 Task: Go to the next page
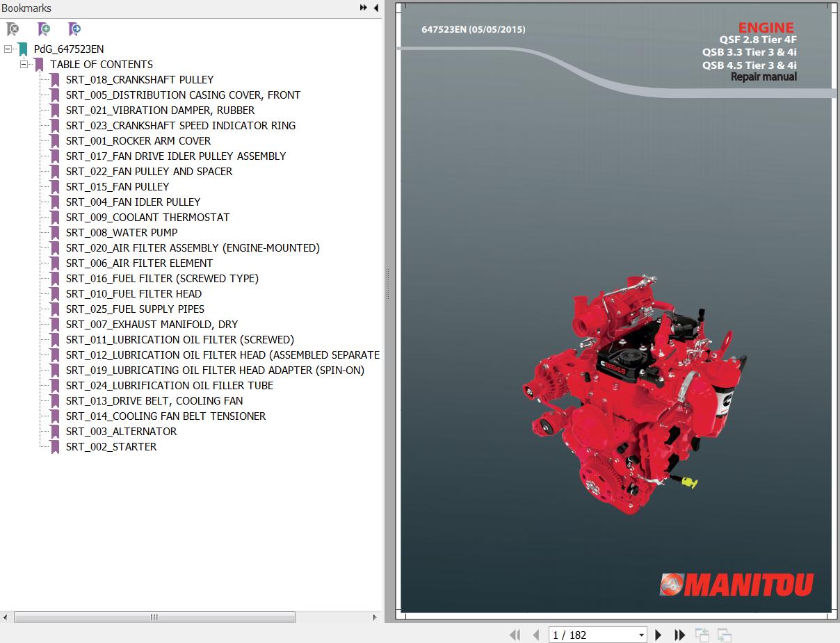(x=659, y=635)
